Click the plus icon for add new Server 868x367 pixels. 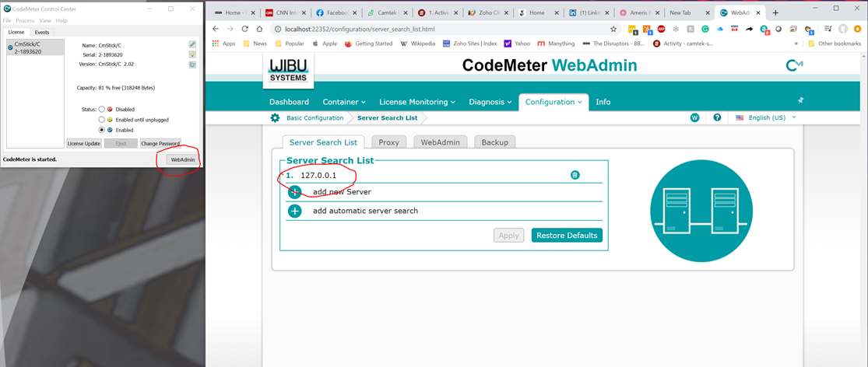[294, 192]
